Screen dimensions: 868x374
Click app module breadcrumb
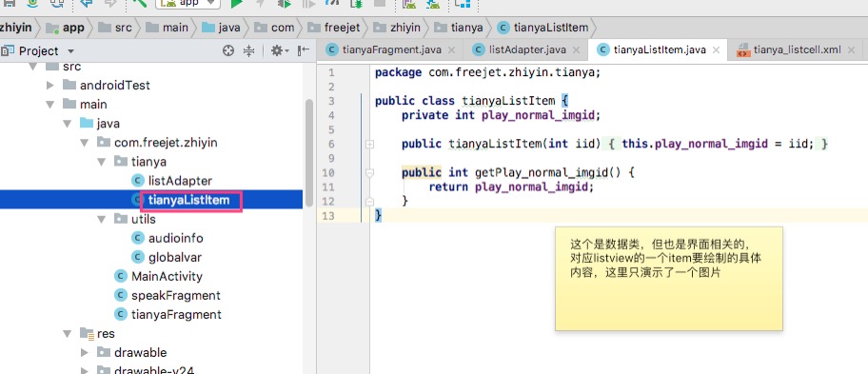click(x=66, y=27)
